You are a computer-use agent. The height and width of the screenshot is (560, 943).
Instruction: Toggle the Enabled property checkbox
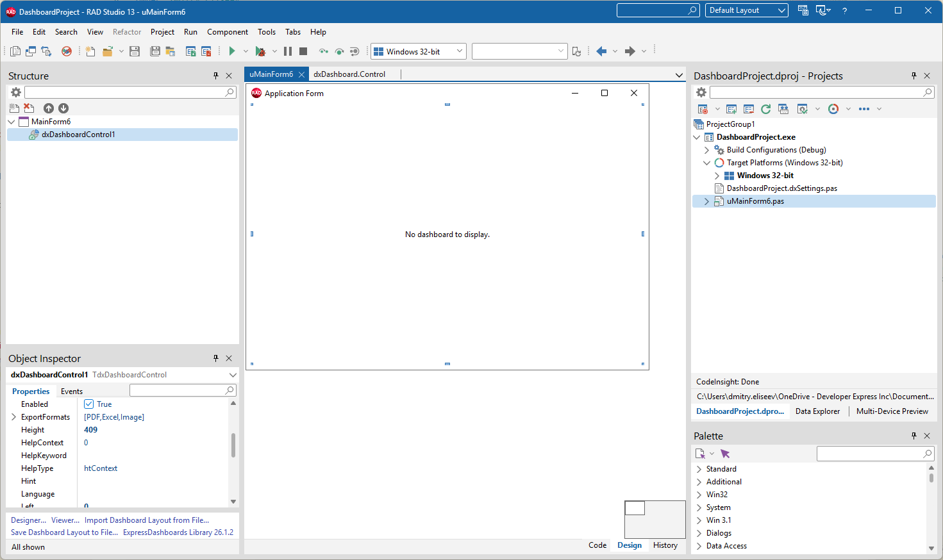point(89,404)
